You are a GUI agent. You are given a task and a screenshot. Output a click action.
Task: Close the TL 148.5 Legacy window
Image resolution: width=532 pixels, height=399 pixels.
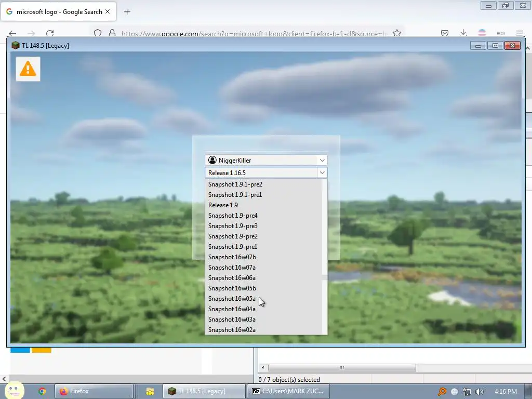click(512, 46)
